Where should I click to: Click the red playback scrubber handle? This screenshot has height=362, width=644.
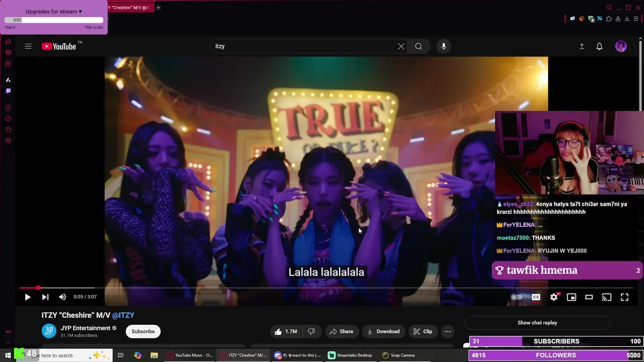point(38,288)
